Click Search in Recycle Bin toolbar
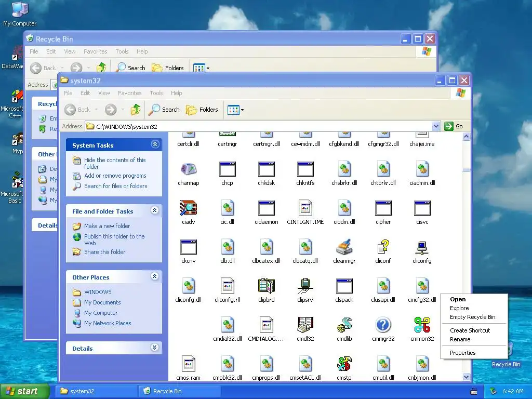Screen dimensions: 532x399 click(130, 68)
